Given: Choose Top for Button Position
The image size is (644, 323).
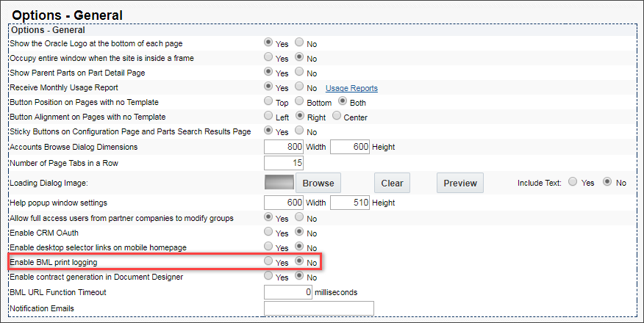Looking at the screenshot, I should tap(269, 102).
